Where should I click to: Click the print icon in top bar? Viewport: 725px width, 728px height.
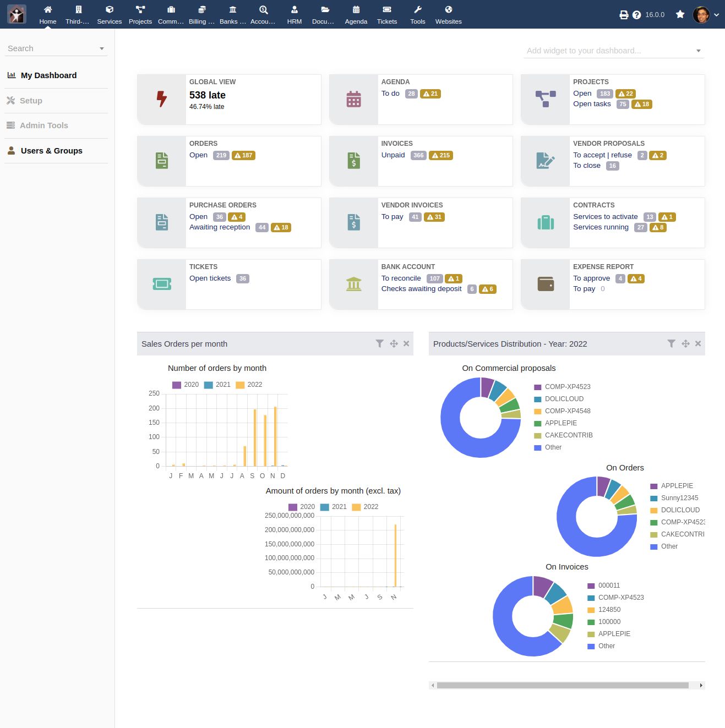[x=624, y=15]
